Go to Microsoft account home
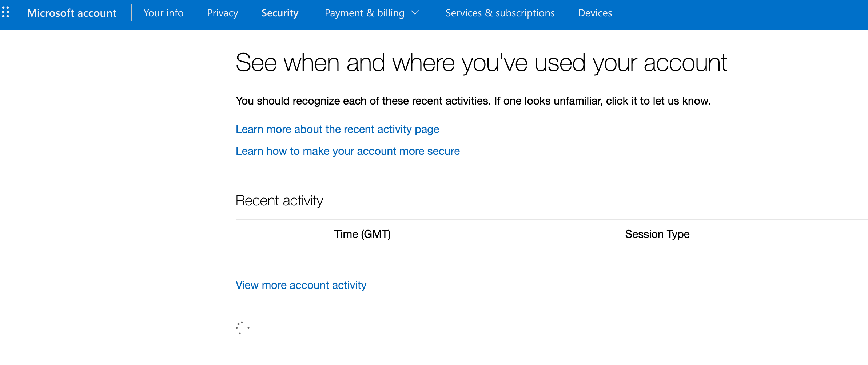The height and width of the screenshot is (365, 868). point(72,13)
